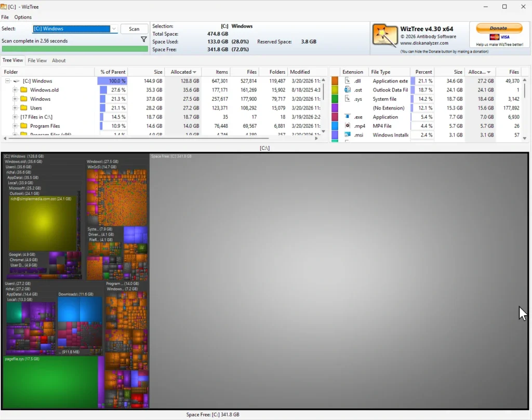The image size is (532, 420).
Task: Switch to the File View tab
Action: pos(37,60)
